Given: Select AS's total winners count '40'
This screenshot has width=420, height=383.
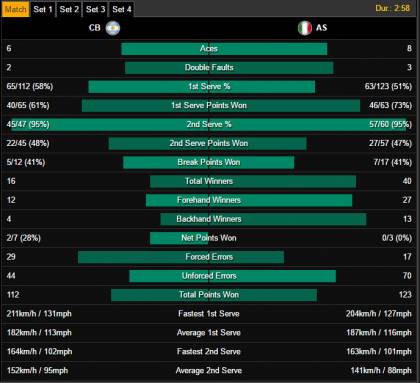Looking at the screenshot, I should coord(407,181).
